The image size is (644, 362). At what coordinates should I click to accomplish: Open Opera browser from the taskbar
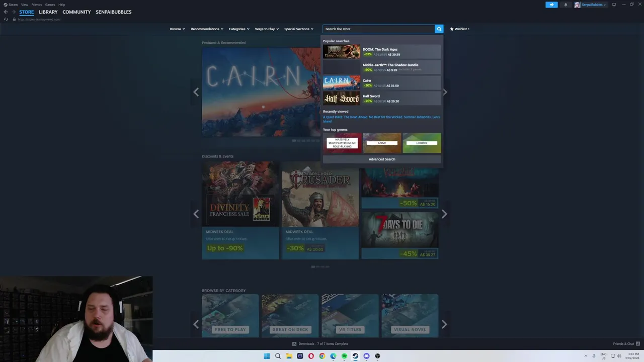[x=311, y=356]
